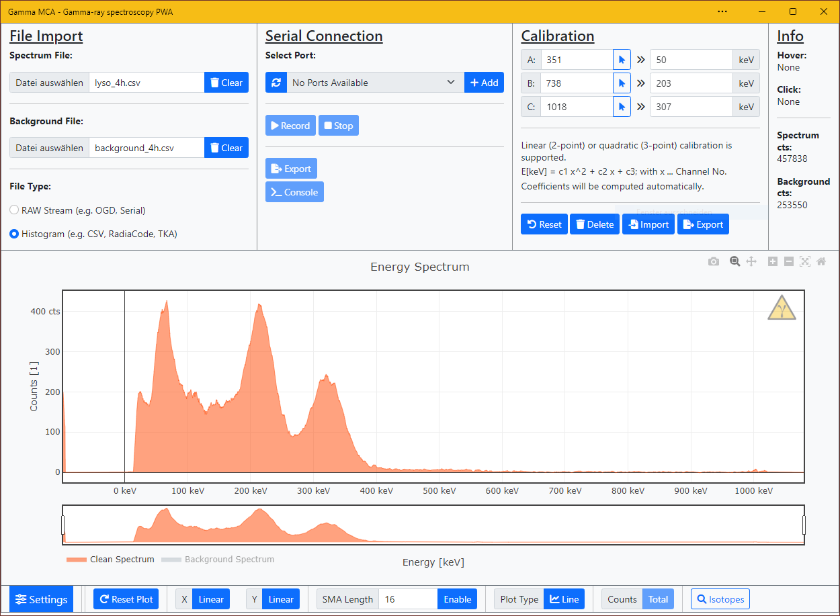The height and width of the screenshot is (616, 840).
Task: Open the Settings panel
Action: [x=42, y=599]
